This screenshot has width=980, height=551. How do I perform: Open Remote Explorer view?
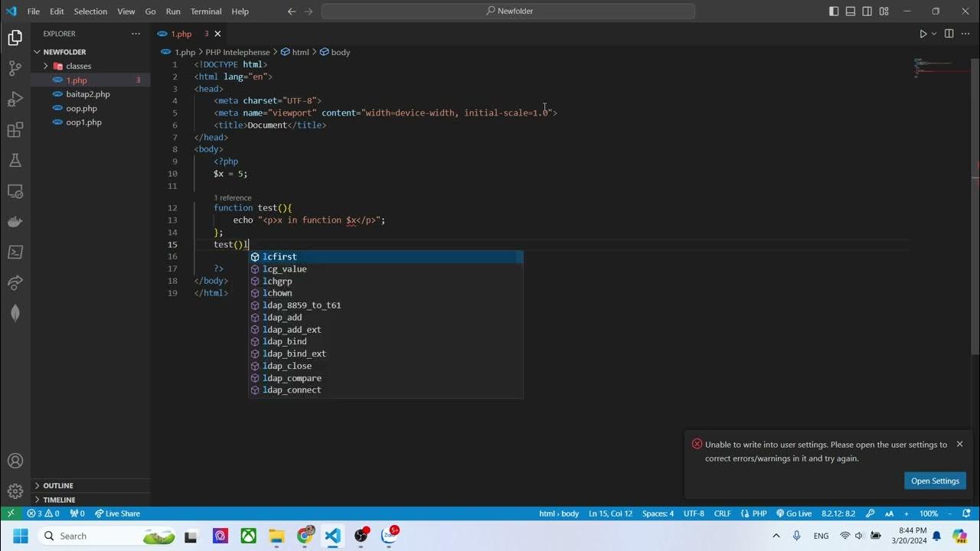tap(15, 191)
